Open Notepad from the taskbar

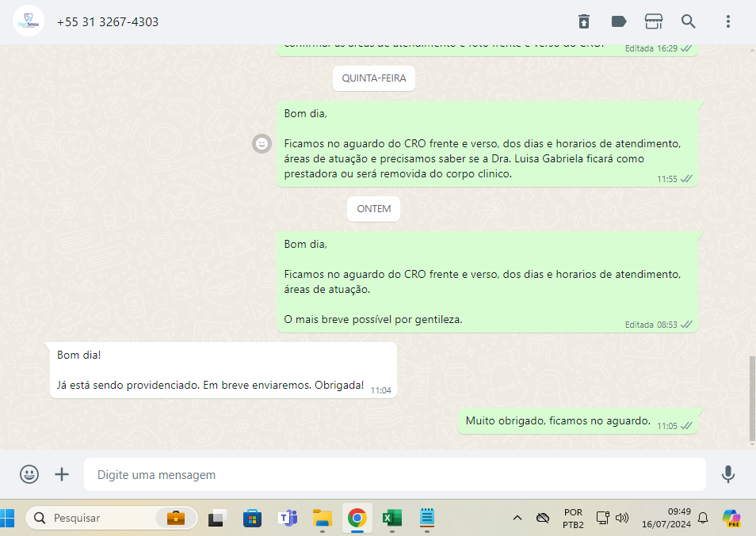(x=426, y=518)
